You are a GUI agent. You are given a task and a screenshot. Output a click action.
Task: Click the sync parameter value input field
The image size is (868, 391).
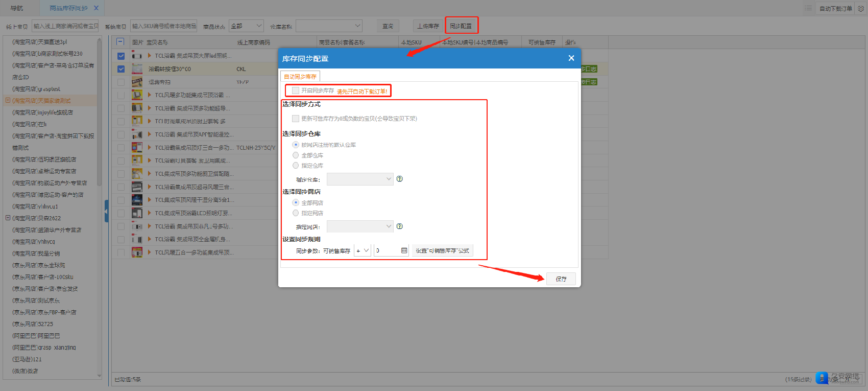[387, 250]
